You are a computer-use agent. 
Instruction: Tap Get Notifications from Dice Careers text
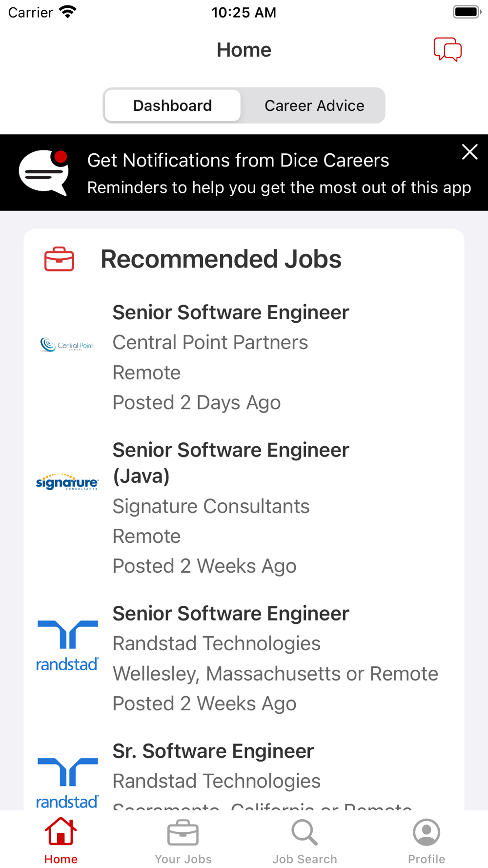238,160
